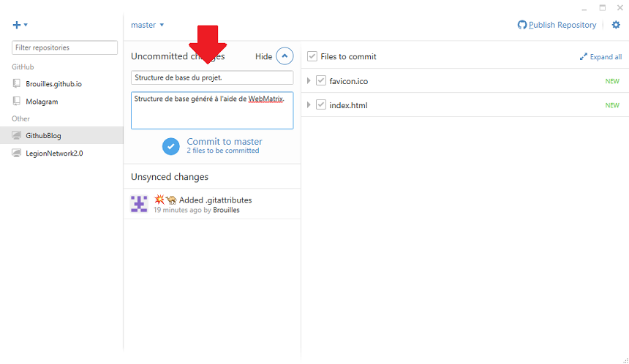Viewport: 629px width, 364px height.
Task: Click the blue commit checkmark icon
Action: [x=170, y=146]
